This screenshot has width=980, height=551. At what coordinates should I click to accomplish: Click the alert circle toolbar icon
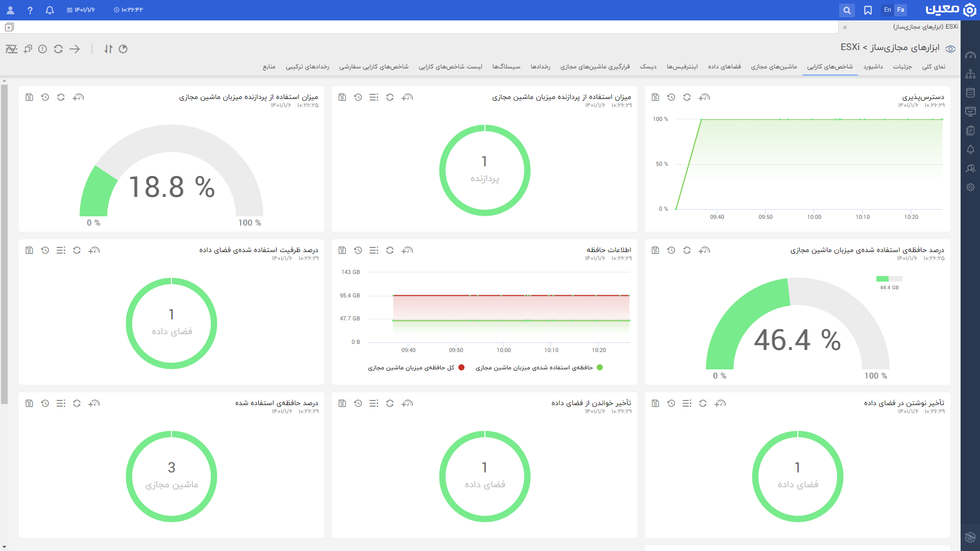point(42,49)
